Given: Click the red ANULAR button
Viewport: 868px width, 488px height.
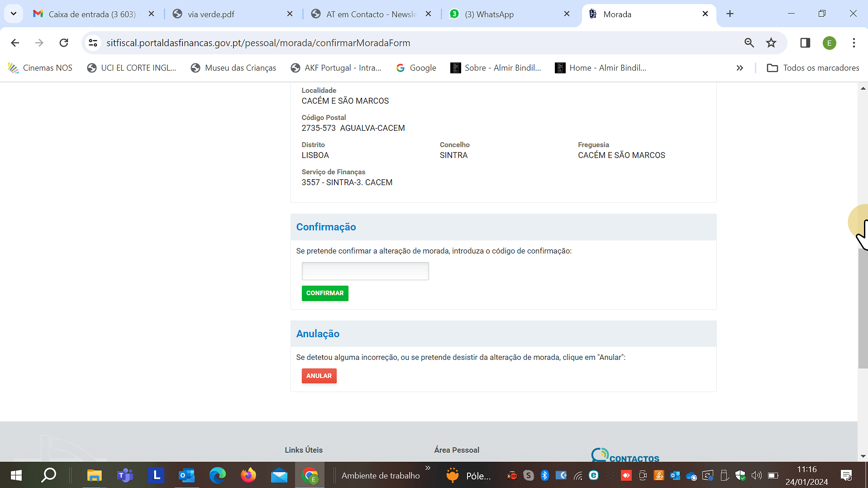Looking at the screenshot, I should [319, 376].
